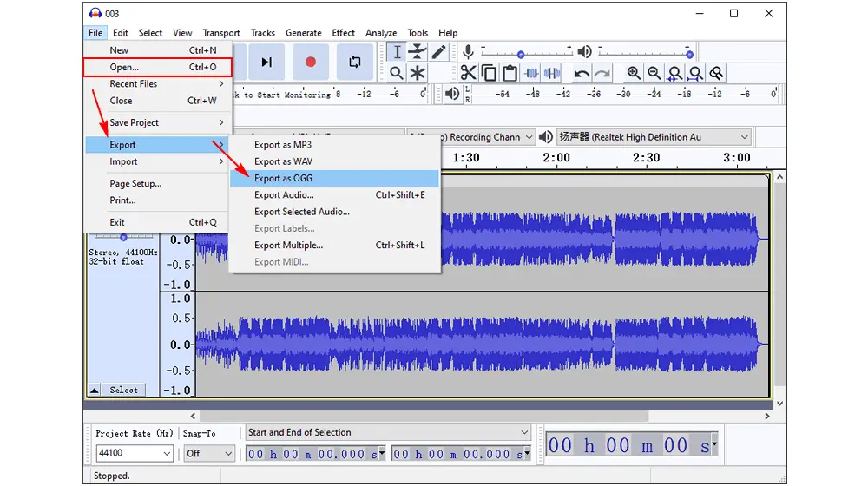Collapse the track using the arrow button

95,390
